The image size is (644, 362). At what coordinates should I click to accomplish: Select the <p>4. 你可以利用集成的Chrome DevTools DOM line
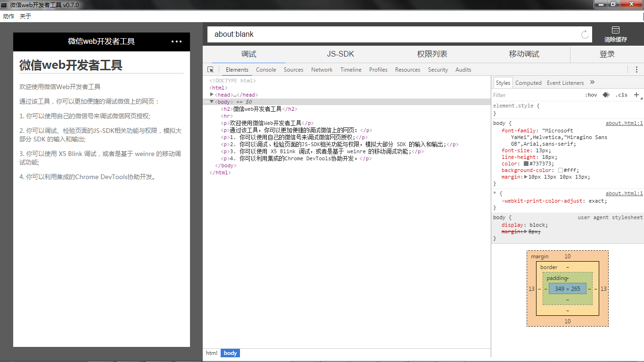296,159
